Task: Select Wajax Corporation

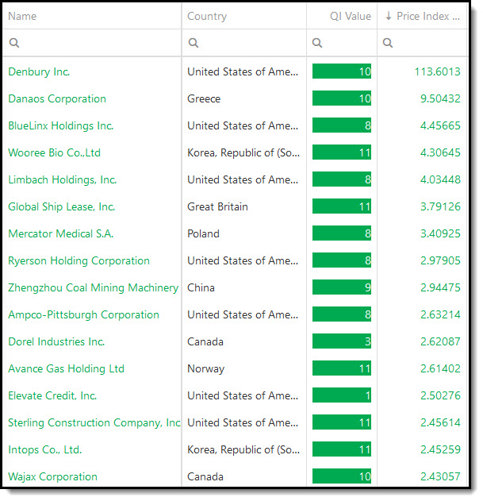Action: [53, 477]
